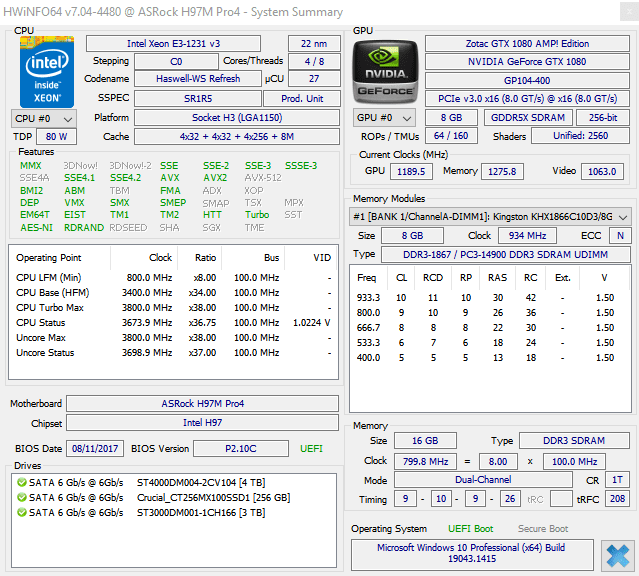
Task: Click the greyed Secure Boot label
Action: coord(543,529)
